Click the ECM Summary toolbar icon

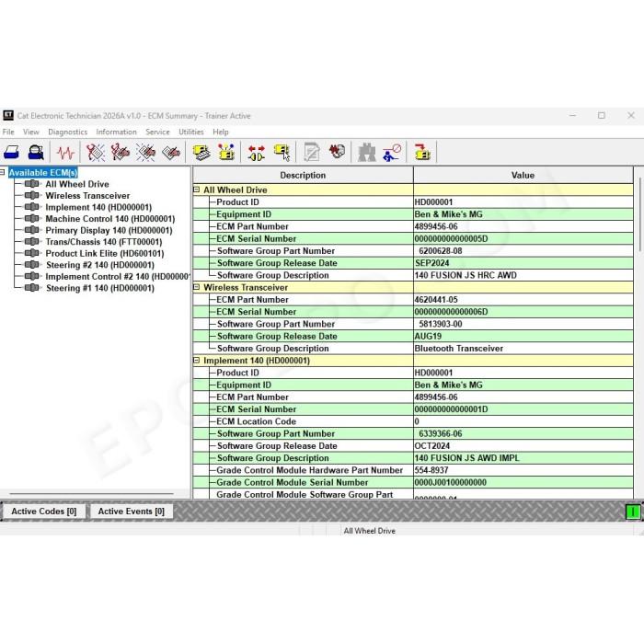201,153
